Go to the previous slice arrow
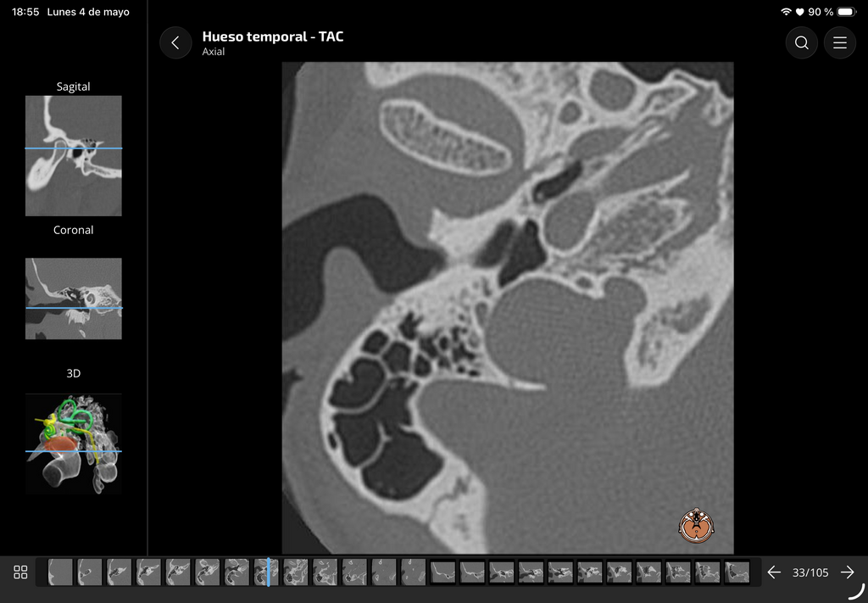The height and width of the screenshot is (603, 868). (774, 572)
